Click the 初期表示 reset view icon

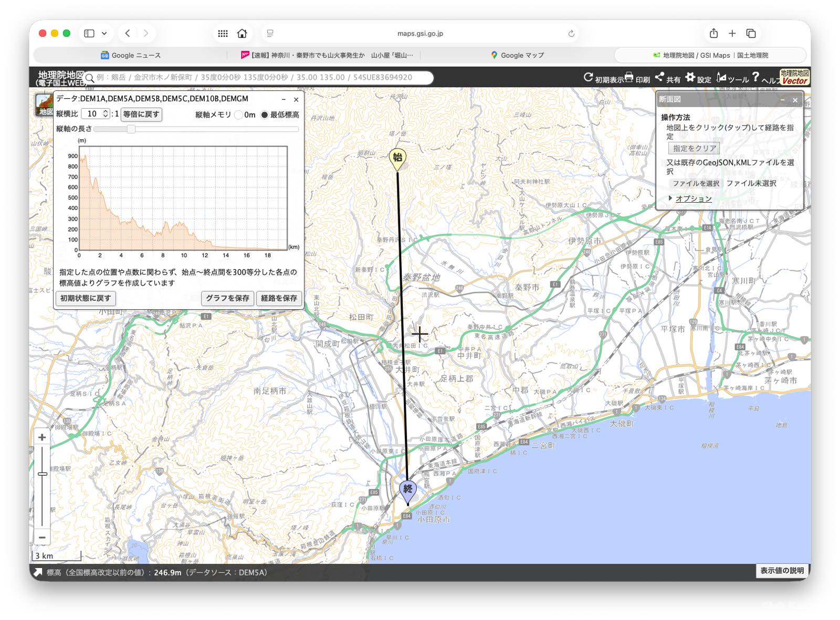tap(588, 78)
